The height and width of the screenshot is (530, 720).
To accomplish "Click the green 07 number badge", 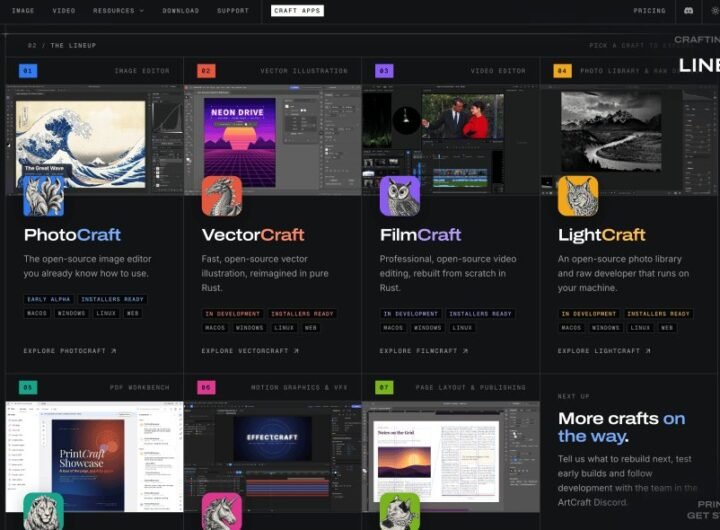I will pos(384,387).
